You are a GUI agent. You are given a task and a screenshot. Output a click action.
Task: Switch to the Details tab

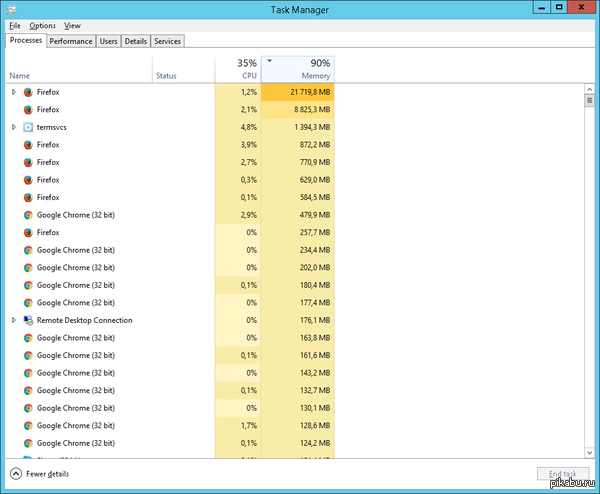click(136, 41)
